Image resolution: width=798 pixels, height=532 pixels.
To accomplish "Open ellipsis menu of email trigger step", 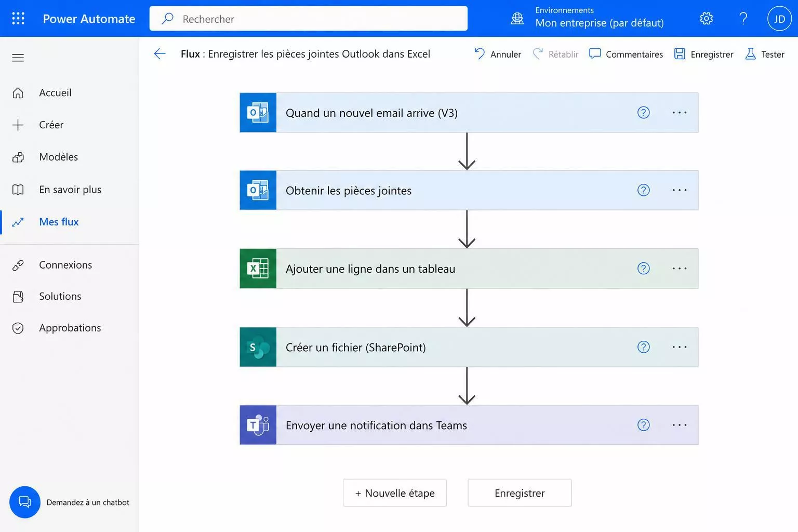I will pos(680,113).
